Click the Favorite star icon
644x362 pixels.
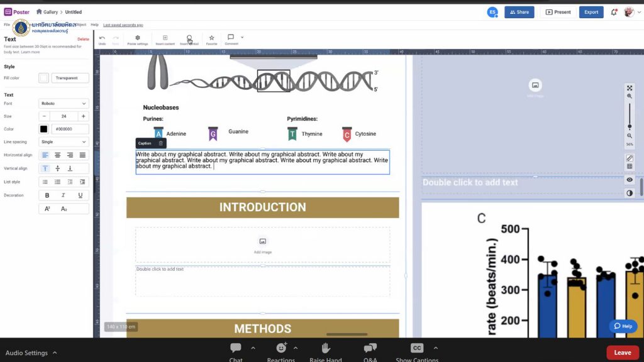click(x=211, y=40)
